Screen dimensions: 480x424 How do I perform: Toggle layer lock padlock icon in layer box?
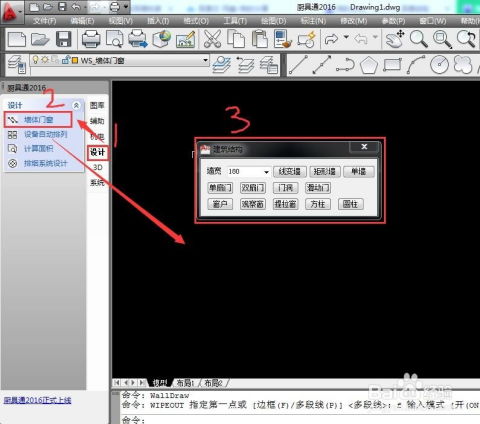click(x=66, y=60)
